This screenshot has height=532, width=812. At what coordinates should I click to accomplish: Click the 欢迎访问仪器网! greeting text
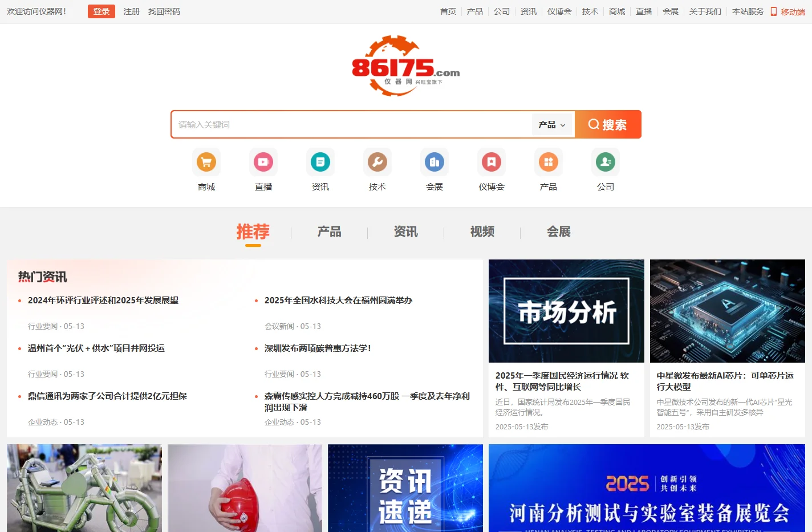click(x=36, y=11)
